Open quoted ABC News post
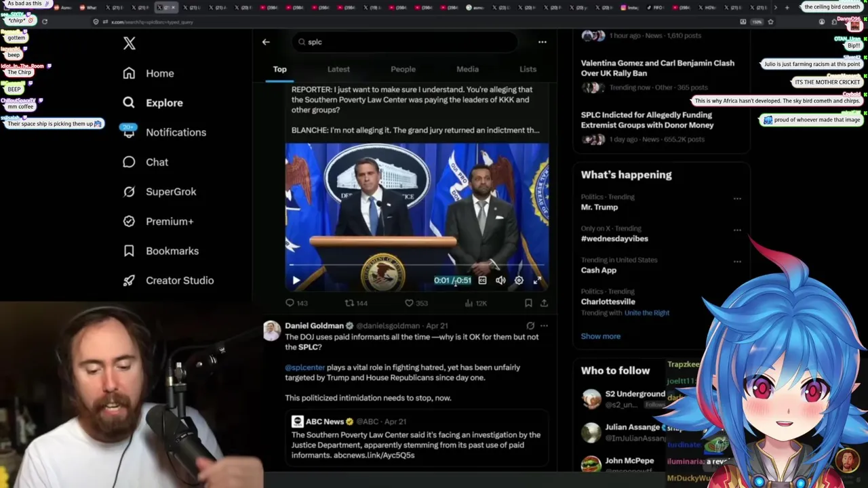868x488 pixels. [416, 439]
